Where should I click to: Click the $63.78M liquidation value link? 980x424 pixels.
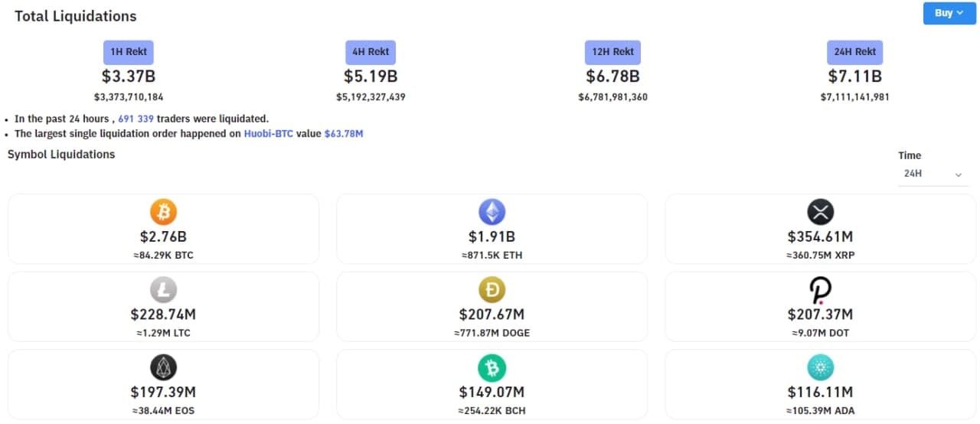click(x=344, y=133)
